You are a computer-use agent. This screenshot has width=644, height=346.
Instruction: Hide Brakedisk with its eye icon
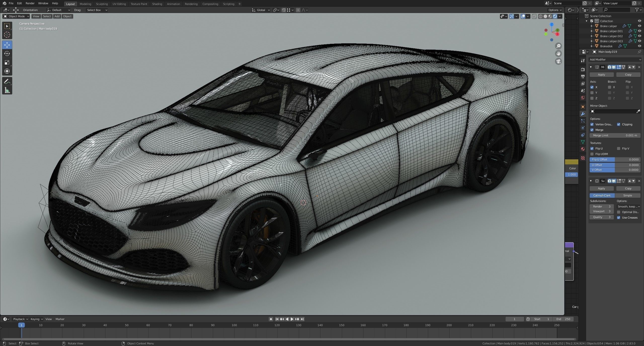click(639, 46)
